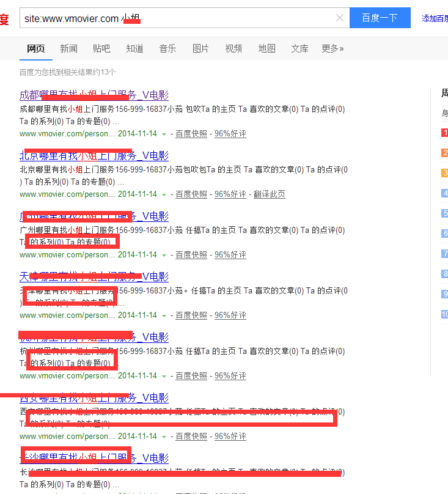Click 96%好评 under the 北京 result

(230, 194)
